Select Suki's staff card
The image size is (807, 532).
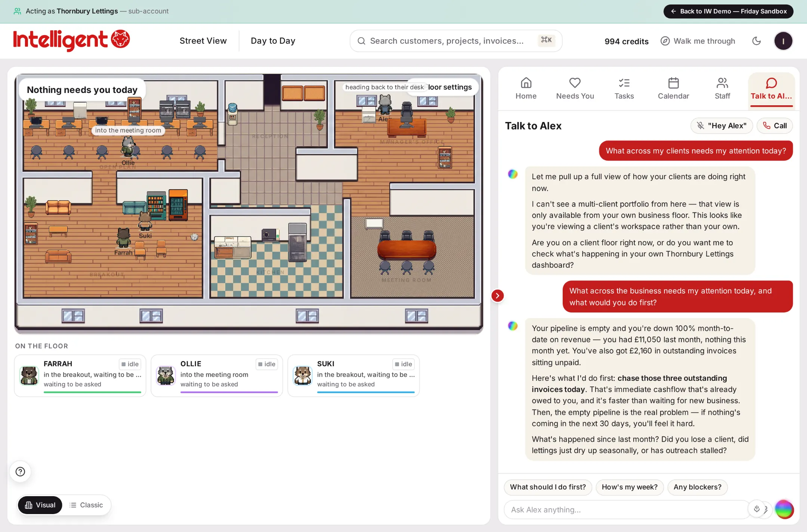coord(353,376)
